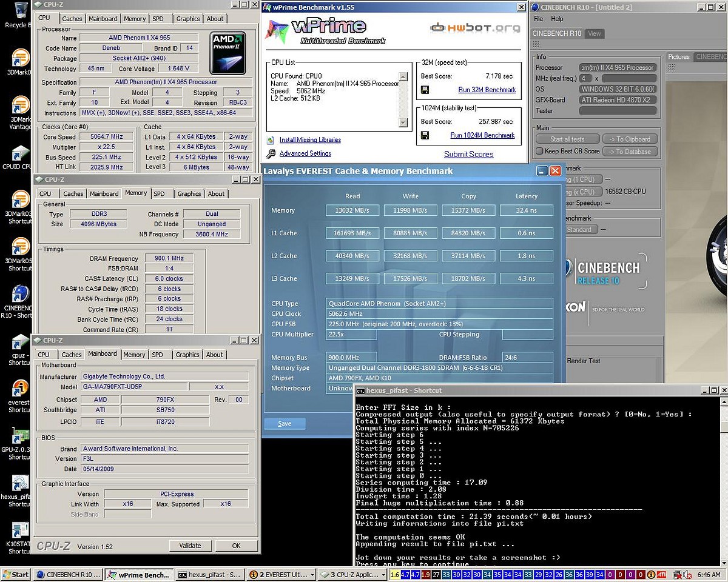Toggle the Keep Best CB Score checkbox
The height and width of the screenshot is (582, 728).
(x=539, y=151)
